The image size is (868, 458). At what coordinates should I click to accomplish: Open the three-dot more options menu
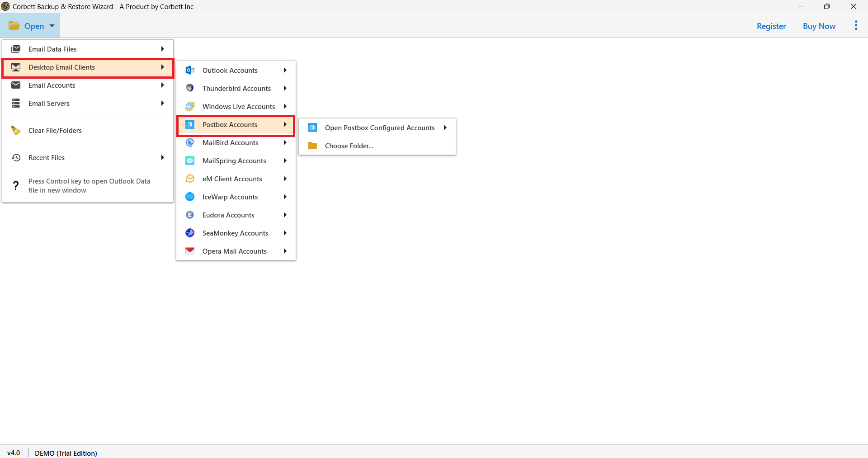coord(856,26)
